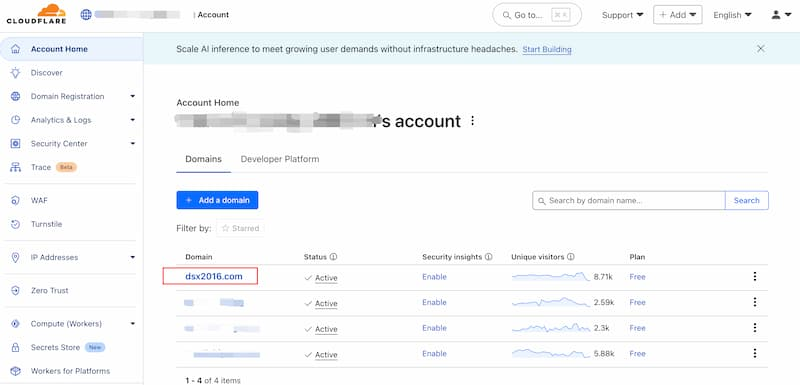800x385 pixels.
Task: Click the Cloudflare logo
Action: click(x=36, y=14)
